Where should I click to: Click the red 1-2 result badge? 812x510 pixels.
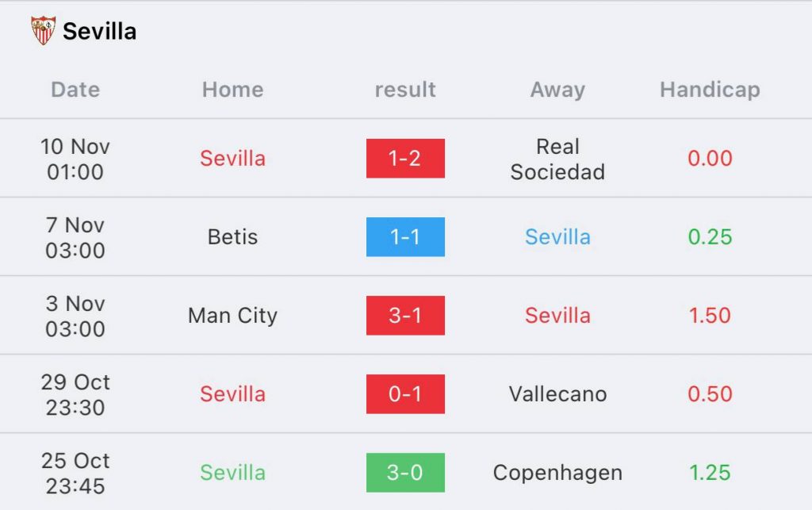(405, 159)
